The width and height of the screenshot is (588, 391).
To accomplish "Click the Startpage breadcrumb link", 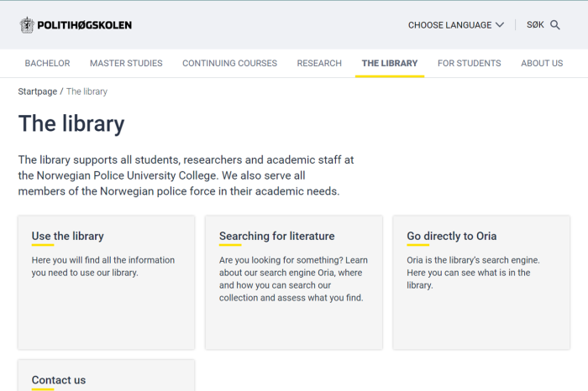I will point(37,91).
